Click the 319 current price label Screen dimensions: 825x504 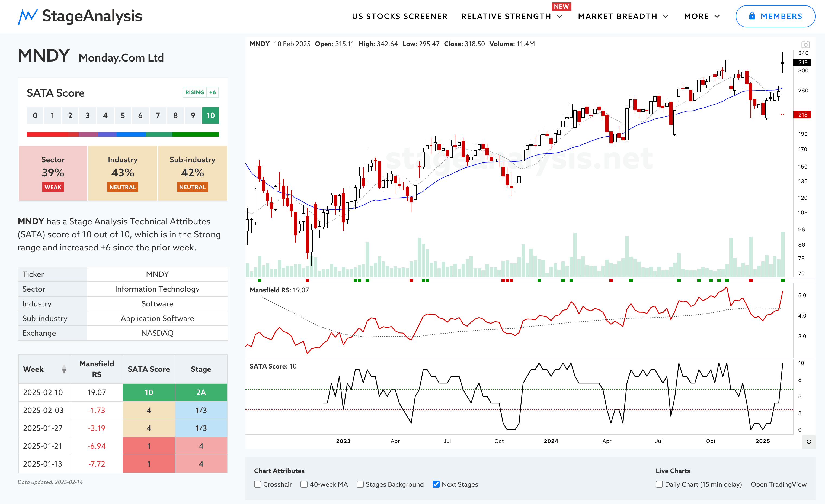(802, 62)
